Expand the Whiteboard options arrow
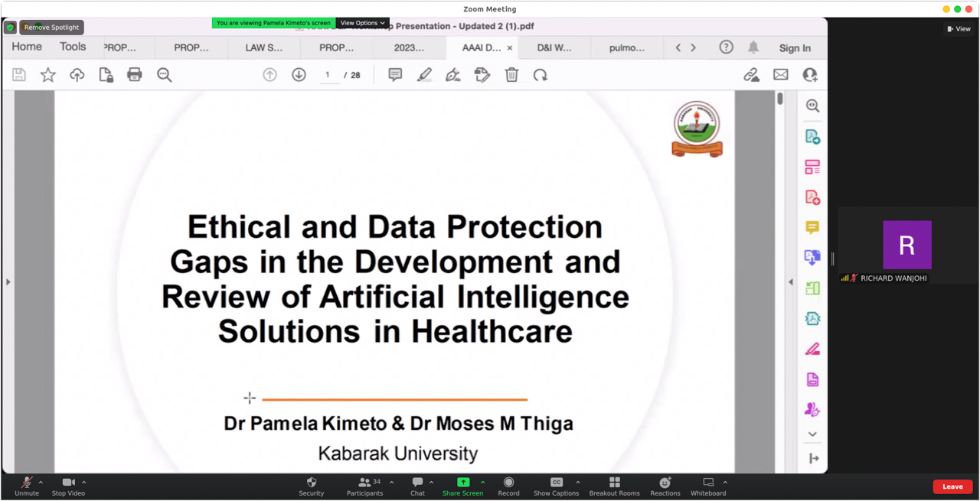The width and height of the screenshot is (980, 501). coord(725,483)
